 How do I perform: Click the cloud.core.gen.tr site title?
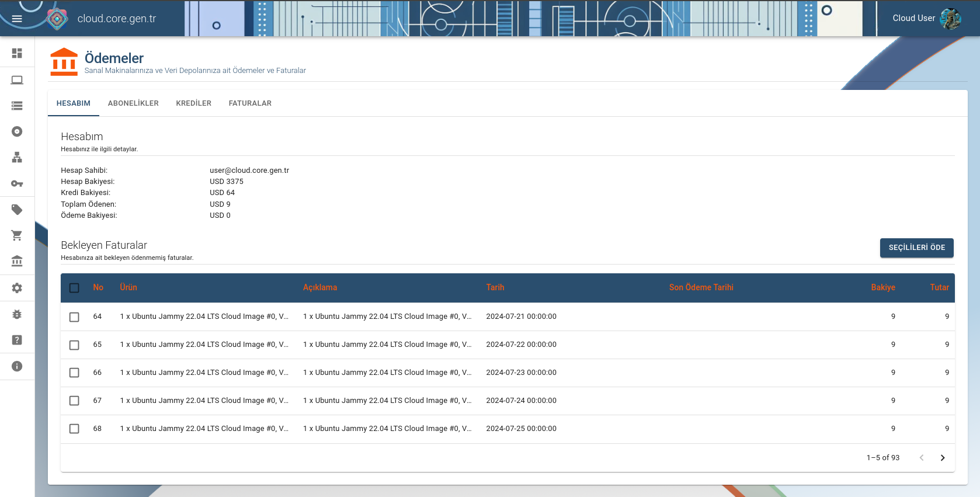(117, 19)
